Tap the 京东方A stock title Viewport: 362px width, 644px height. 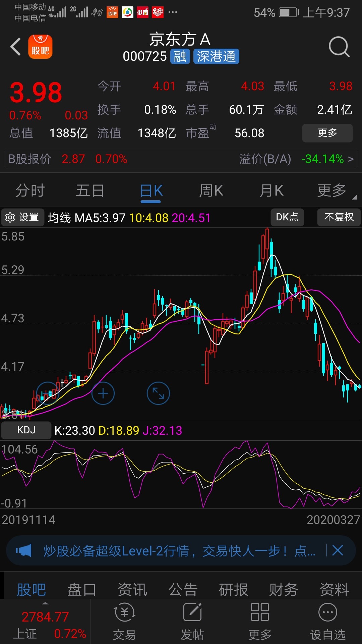(180, 39)
